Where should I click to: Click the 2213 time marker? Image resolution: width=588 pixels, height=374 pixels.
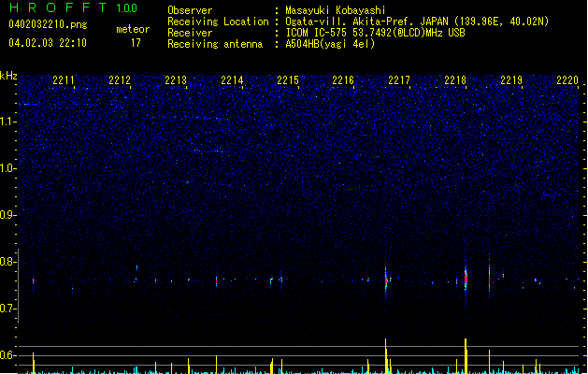click(176, 79)
